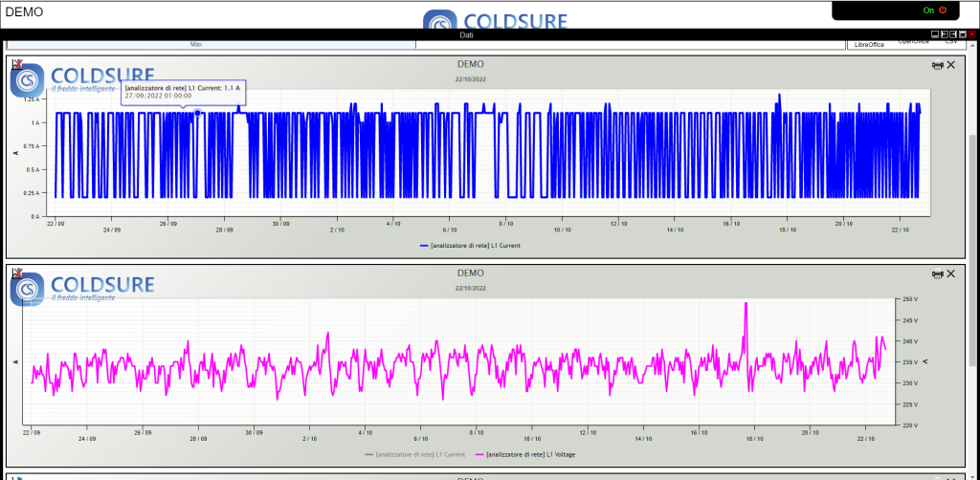
Task: Click the 0.75 A axis label
Action: pos(32,146)
